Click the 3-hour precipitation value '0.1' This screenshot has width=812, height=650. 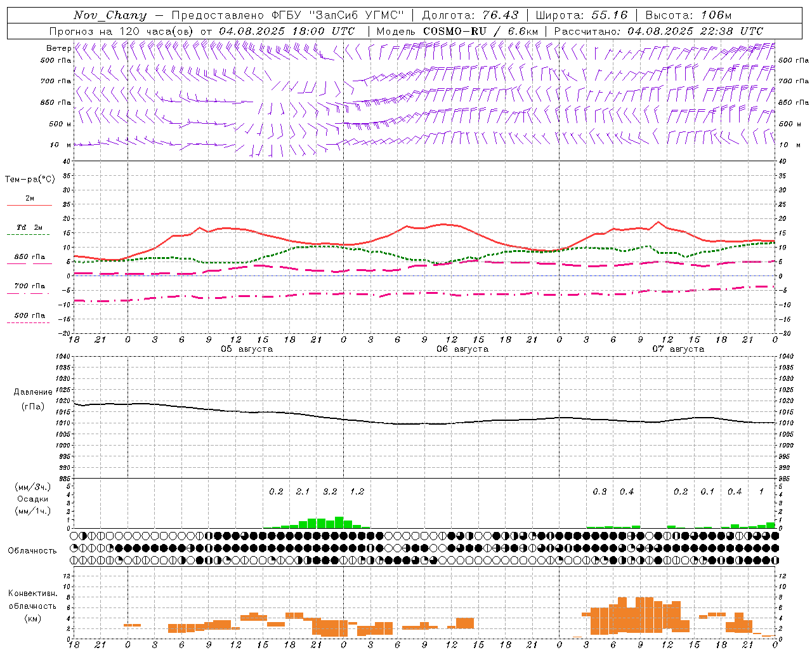707,491
